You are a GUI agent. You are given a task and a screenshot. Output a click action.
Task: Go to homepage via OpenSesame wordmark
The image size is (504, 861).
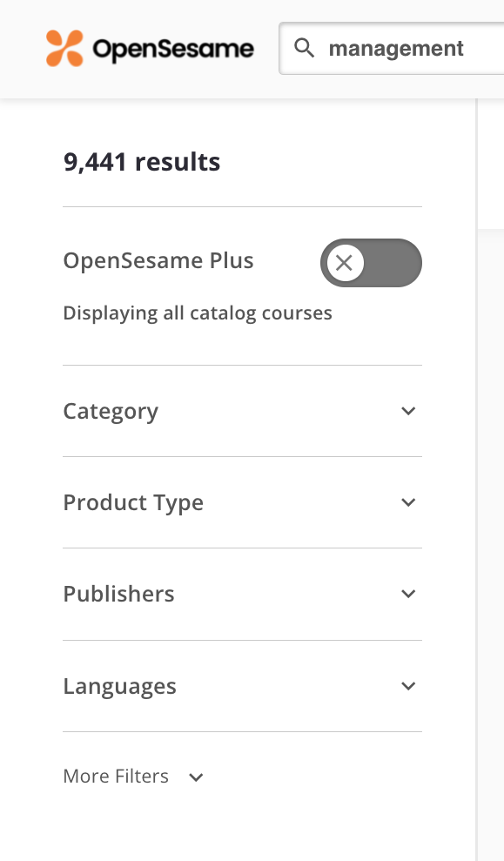pos(173,49)
